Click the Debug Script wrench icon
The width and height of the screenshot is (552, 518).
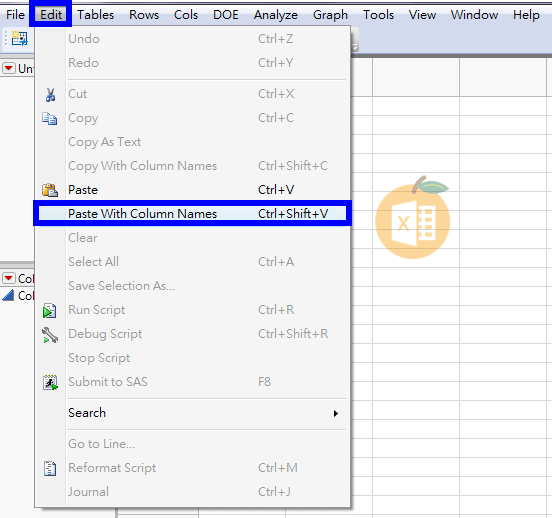tap(50, 335)
